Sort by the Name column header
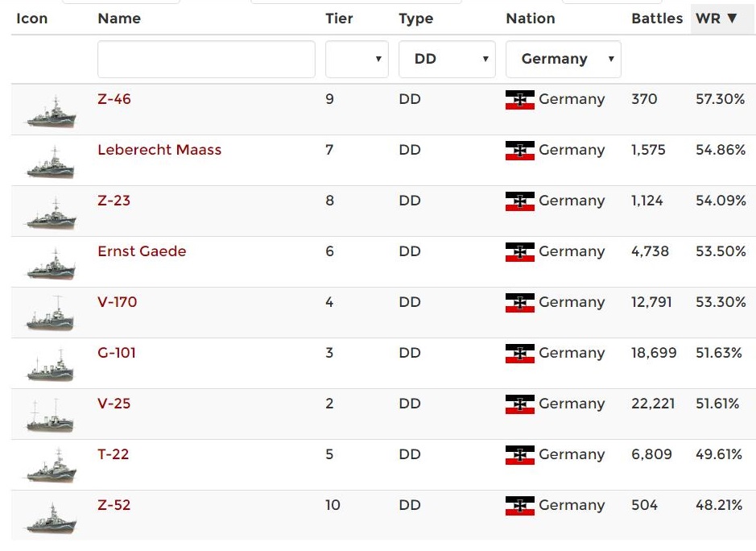Image resolution: width=756 pixels, height=551 pixels. click(x=119, y=19)
